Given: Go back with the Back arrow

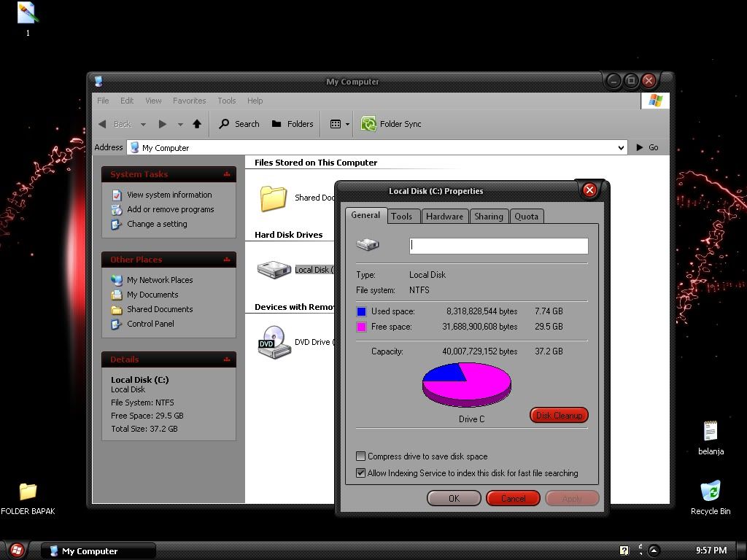Looking at the screenshot, I should click(x=115, y=124).
